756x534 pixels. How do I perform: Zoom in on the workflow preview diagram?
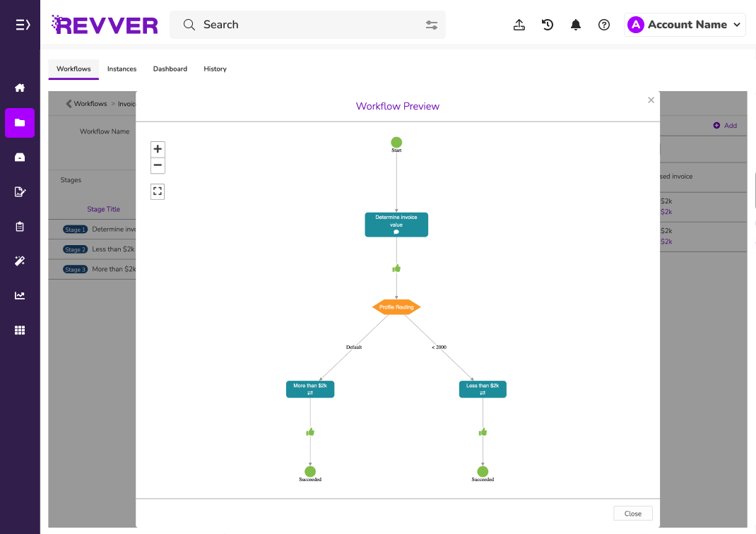(x=158, y=149)
